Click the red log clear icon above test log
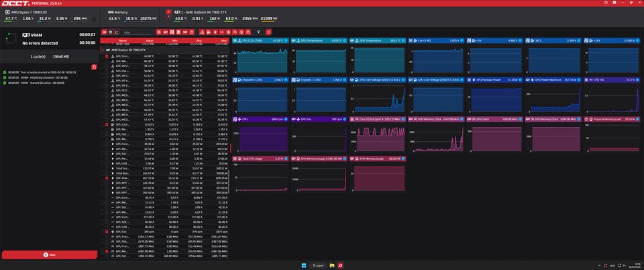Screen dimensions: 644x270 [x=94, y=66]
